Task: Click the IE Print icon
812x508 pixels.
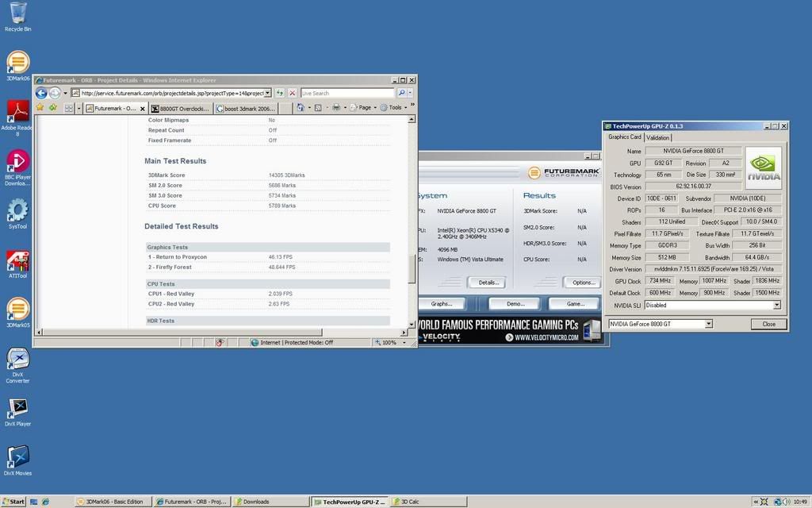Action: coord(336,108)
